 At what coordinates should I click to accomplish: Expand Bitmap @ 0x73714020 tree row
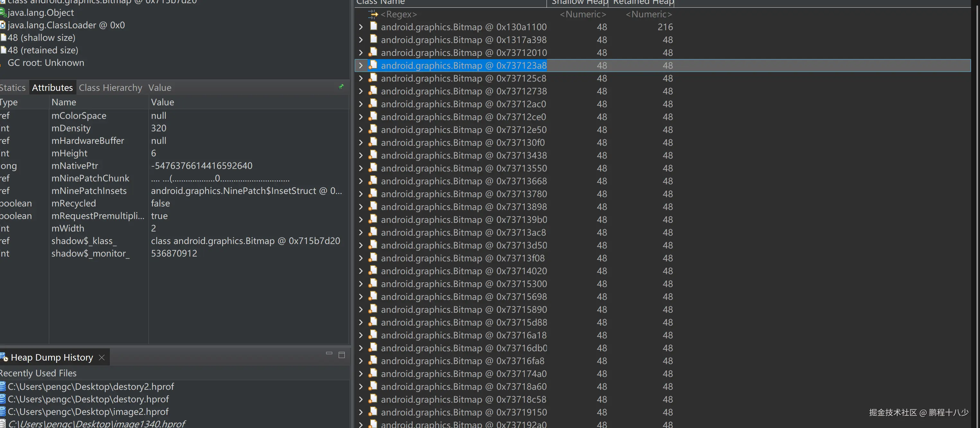pyautogui.click(x=361, y=271)
